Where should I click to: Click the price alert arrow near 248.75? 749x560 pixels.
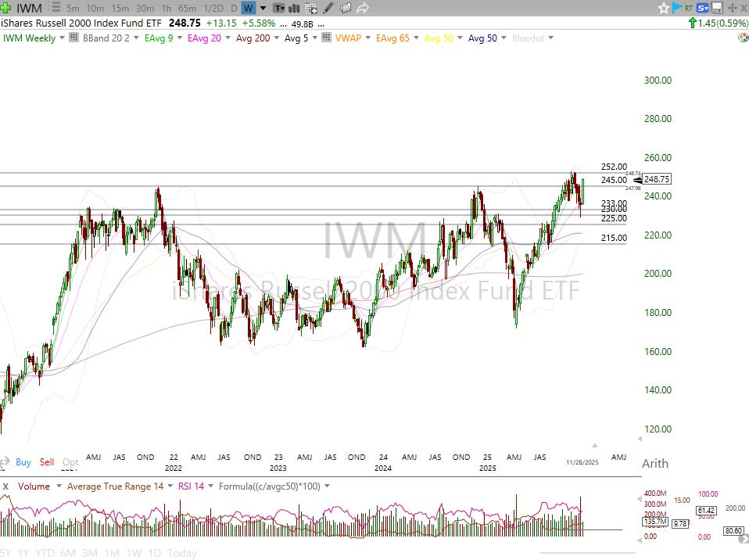click(x=638, y=180)
